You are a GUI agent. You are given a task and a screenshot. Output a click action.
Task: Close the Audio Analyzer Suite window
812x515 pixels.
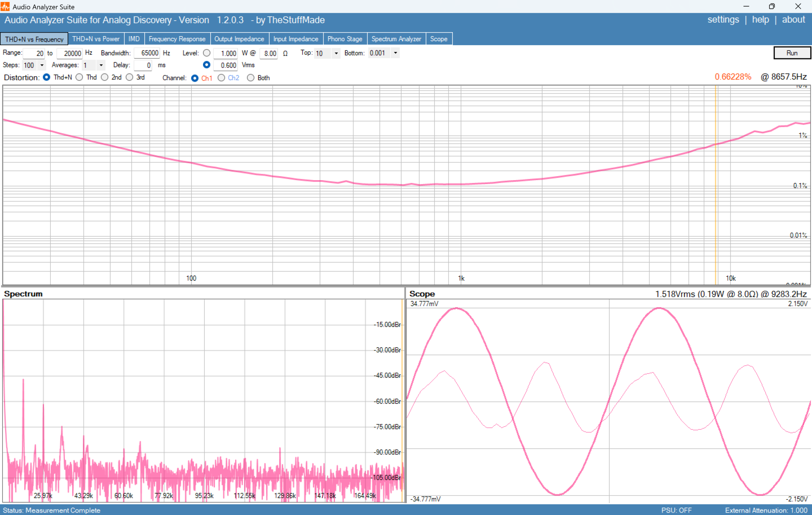pyautogui.click(x=798, y=6)
